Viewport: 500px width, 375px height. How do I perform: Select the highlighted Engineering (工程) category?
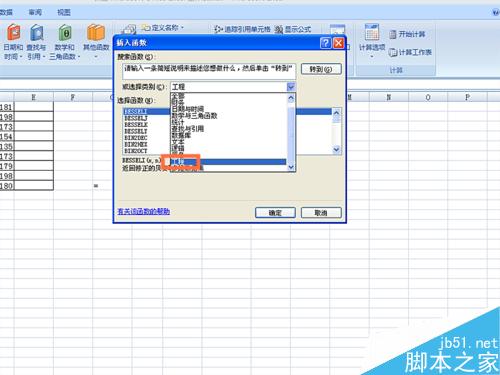(x=228, y=162)
